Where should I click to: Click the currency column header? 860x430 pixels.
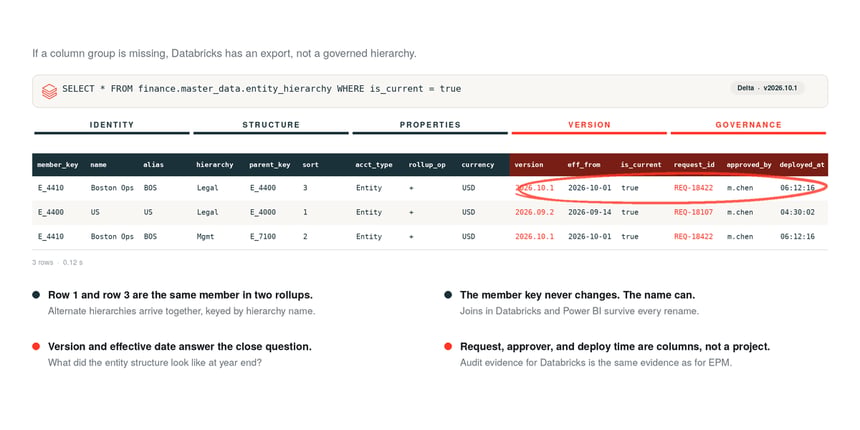click(x=477, y=165)
